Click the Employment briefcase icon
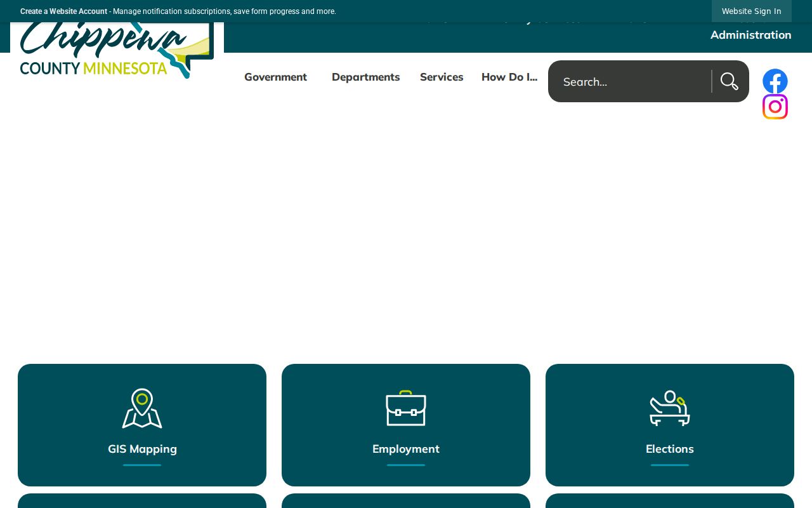This screenshot has height=508, width=812. coord(406,408)
